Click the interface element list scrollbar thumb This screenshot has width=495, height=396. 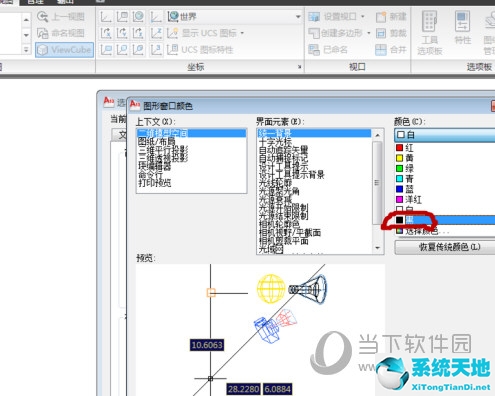[x=377, y=182]
